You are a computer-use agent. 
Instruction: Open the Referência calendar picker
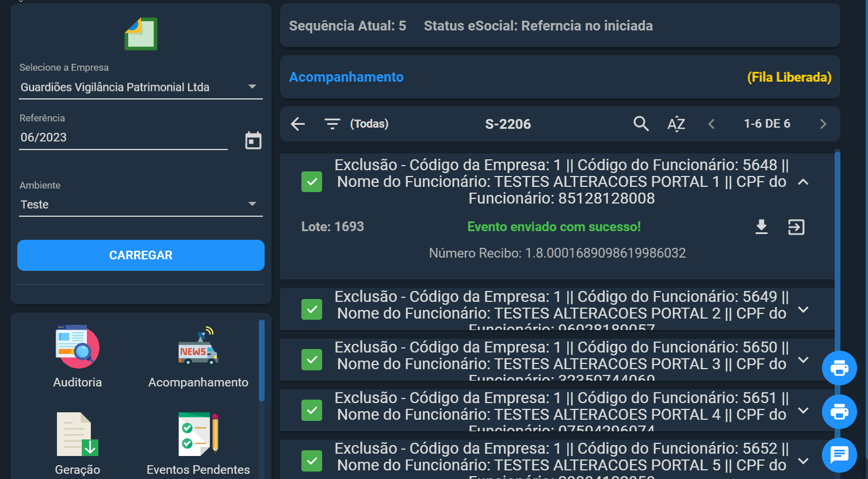pyautogui.click(x=253, y=140)
